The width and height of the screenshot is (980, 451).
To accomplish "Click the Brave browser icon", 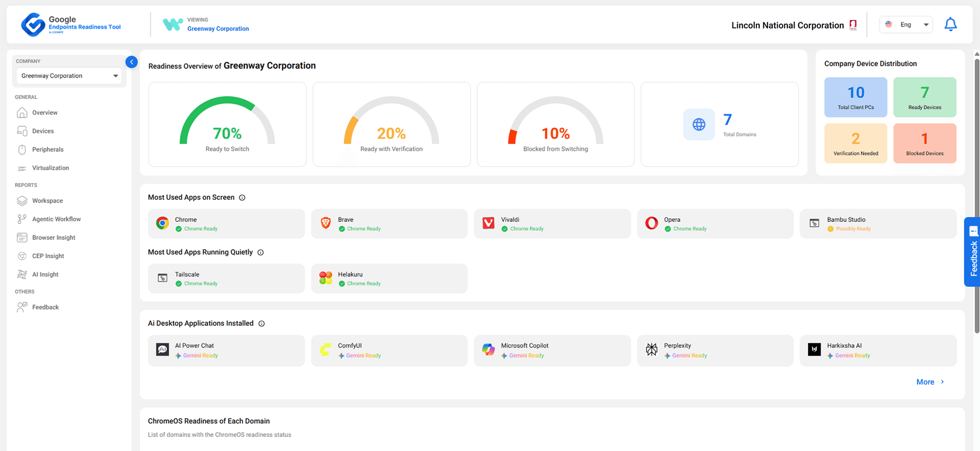I will point(326,223).
